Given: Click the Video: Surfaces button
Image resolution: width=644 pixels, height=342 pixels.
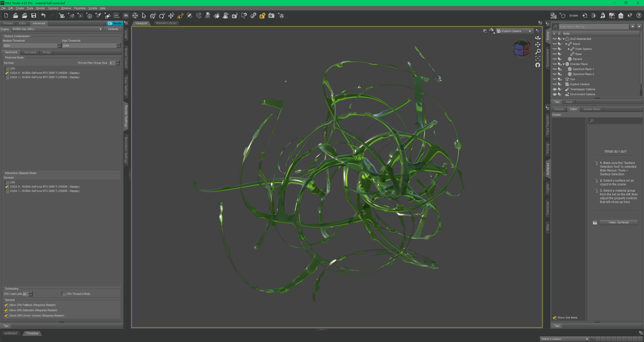Looking at the screenshot, I should point(619,222).
